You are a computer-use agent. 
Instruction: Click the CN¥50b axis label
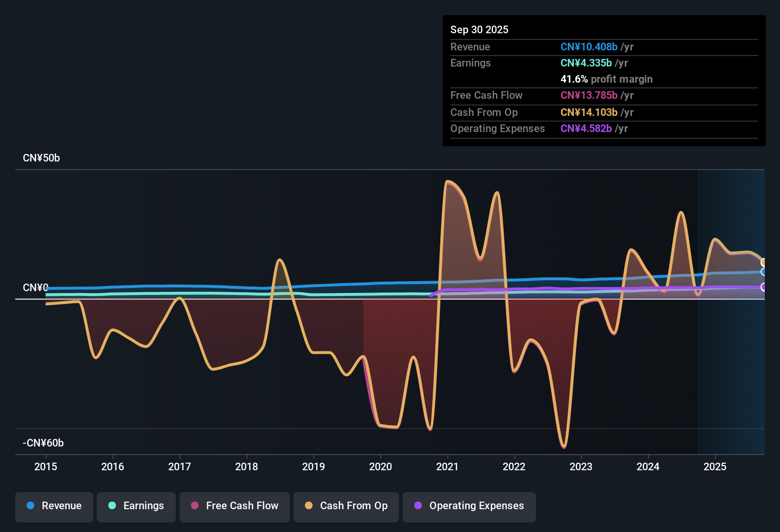point(41,158)
